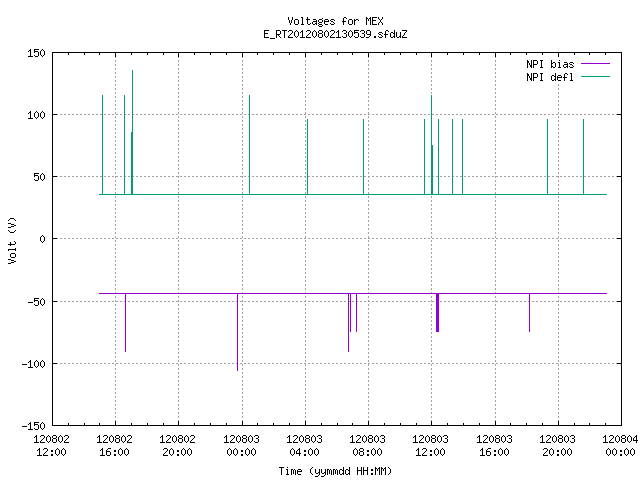
Task: Click the y-axis tick label 0
Action: point(42,239)
